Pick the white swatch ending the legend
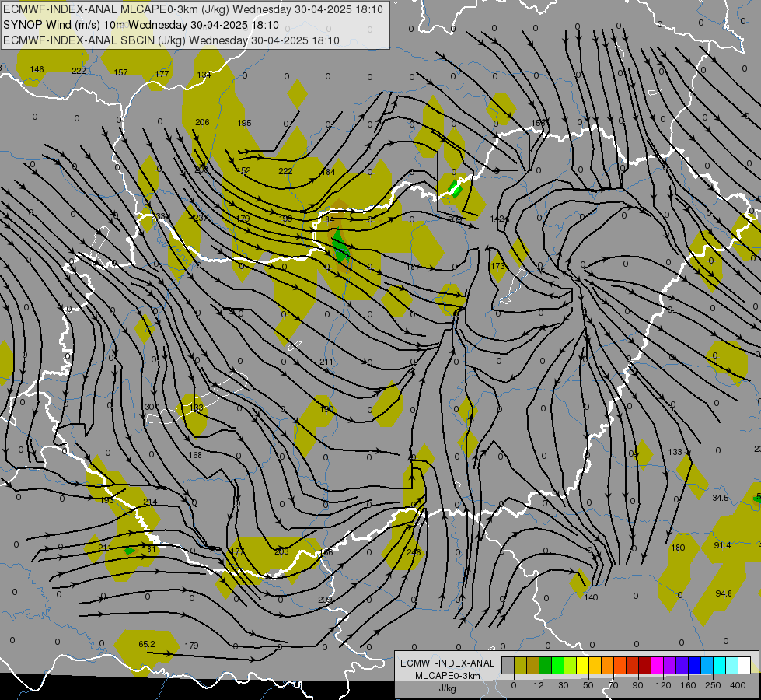 point(744,665)
